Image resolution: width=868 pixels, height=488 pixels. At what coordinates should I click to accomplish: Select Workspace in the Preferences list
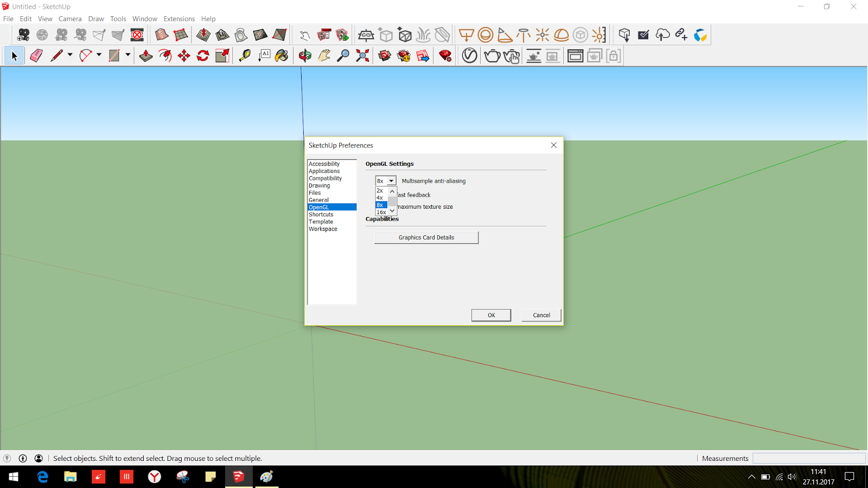(x=332, y=229)
